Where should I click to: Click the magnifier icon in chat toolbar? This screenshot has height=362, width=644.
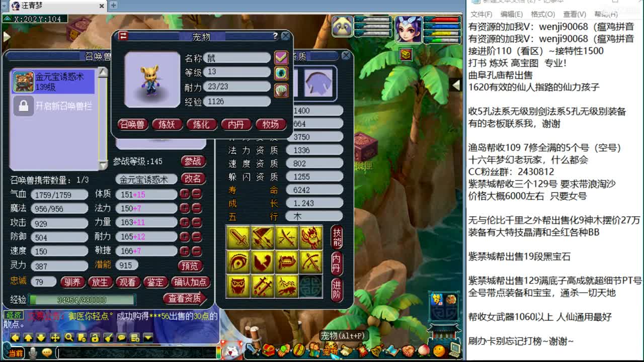68,337
